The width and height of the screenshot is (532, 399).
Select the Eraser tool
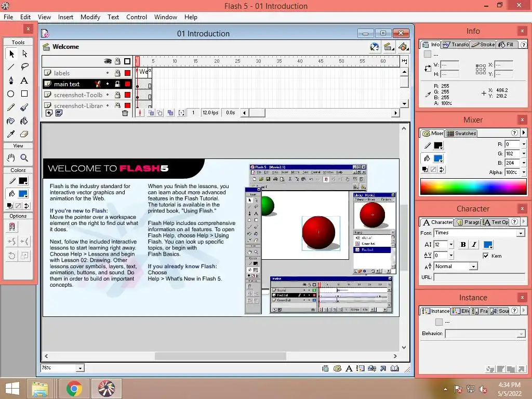[x=24, y=134]
